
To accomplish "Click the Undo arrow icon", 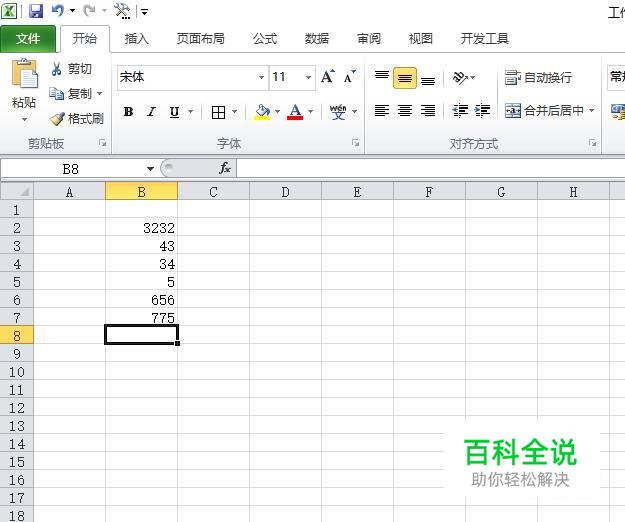I will [58, 11].
